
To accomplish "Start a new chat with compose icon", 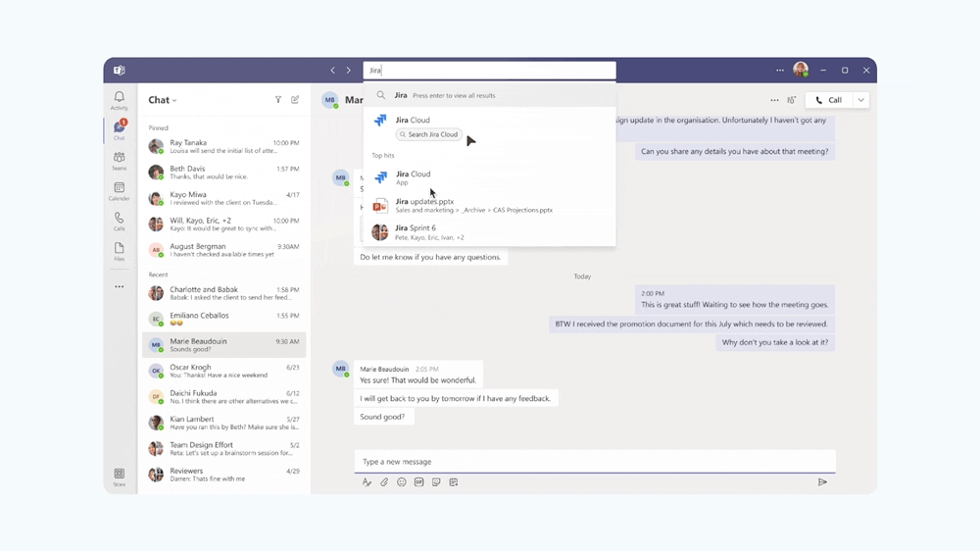I will click(x=295, y=99).
